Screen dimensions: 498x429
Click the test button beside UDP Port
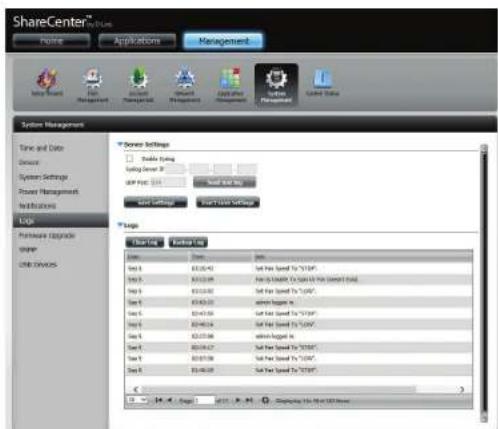coord(225,182)
